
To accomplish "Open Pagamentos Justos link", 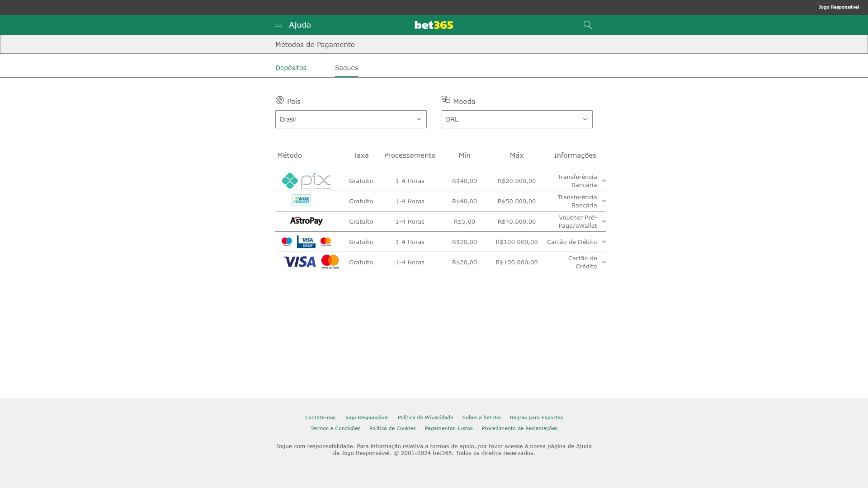I will 448,428.
